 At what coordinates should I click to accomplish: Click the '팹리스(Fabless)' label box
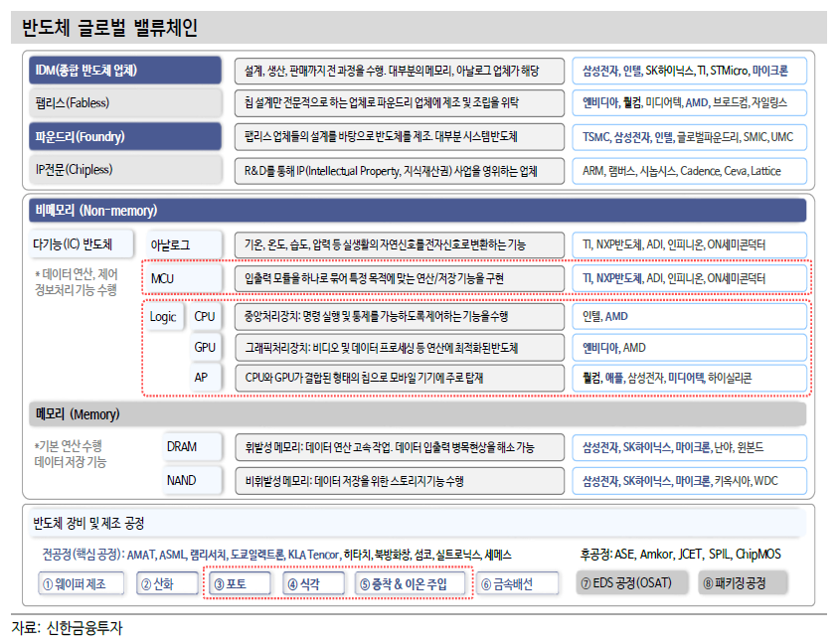(x=125, y=102)
